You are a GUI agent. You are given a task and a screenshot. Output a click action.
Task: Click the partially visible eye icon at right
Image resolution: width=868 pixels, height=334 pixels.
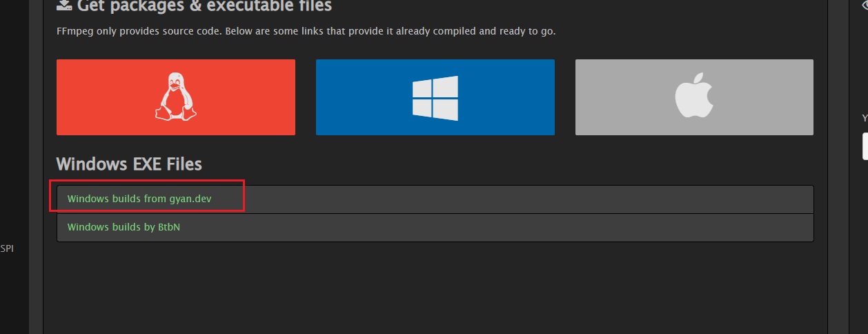coord(865,3)
